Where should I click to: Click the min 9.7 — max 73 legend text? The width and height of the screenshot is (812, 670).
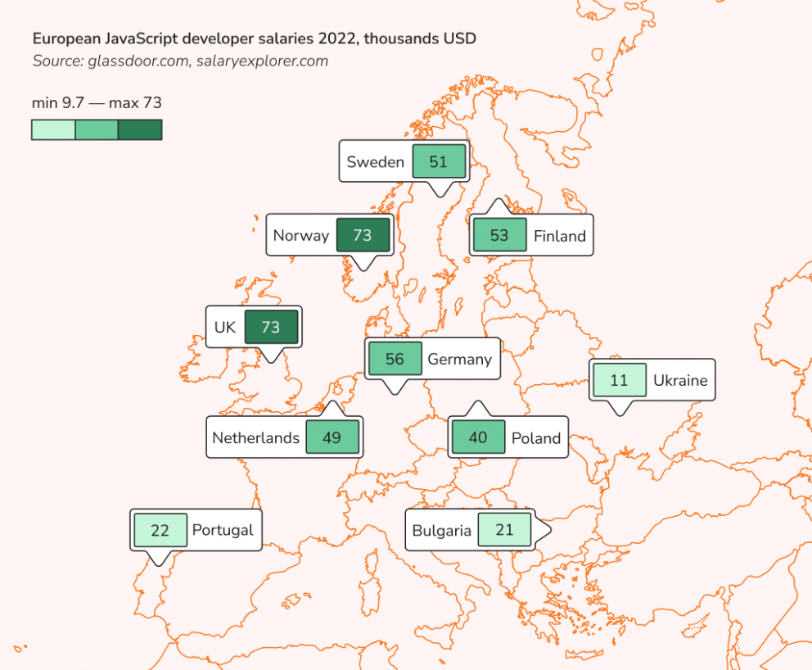click(97, 103)
